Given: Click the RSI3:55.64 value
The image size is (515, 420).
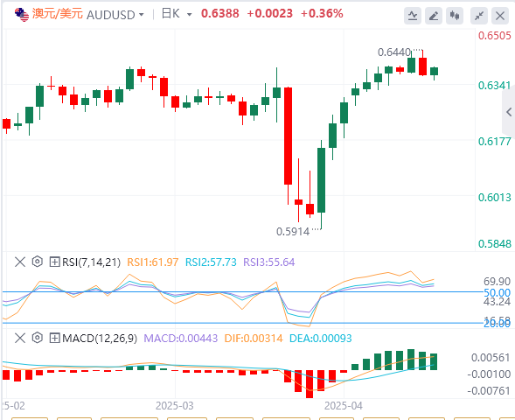Looking at the screenshot, I should tap(269, 262).
